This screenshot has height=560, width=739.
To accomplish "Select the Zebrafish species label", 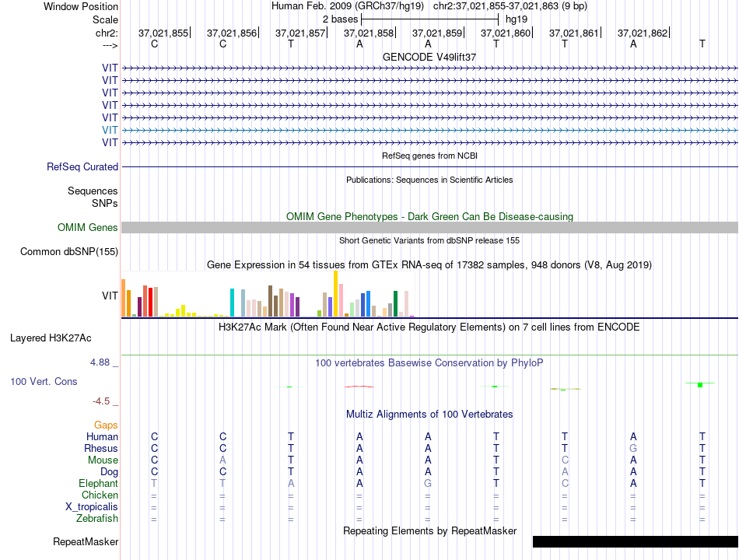I will pos(97,519).
